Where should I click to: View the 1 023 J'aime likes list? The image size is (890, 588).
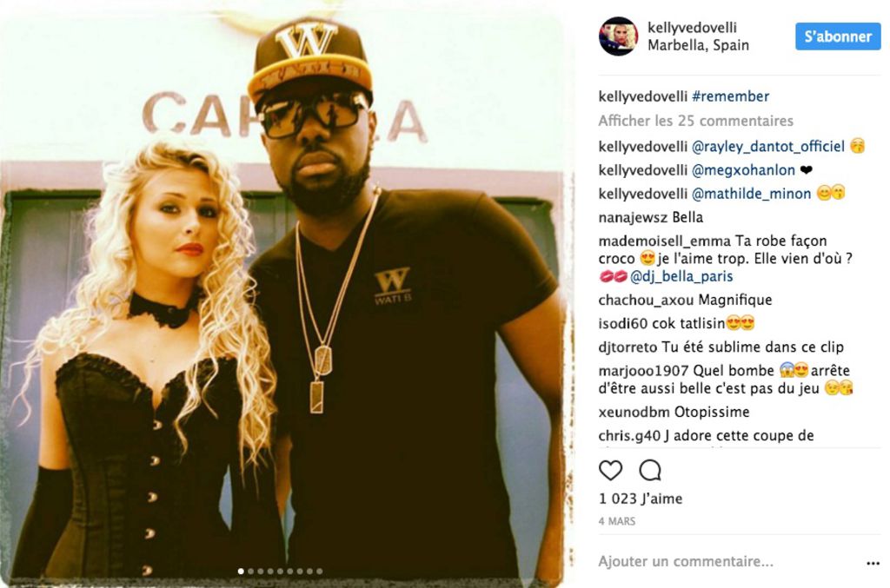click(x=641, y=499)
